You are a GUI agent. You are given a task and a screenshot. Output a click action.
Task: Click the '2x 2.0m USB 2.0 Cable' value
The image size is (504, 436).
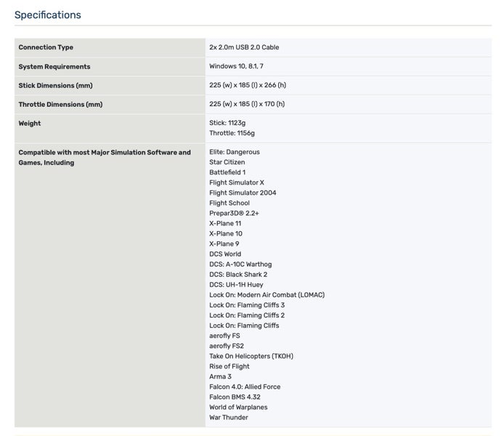244,47
